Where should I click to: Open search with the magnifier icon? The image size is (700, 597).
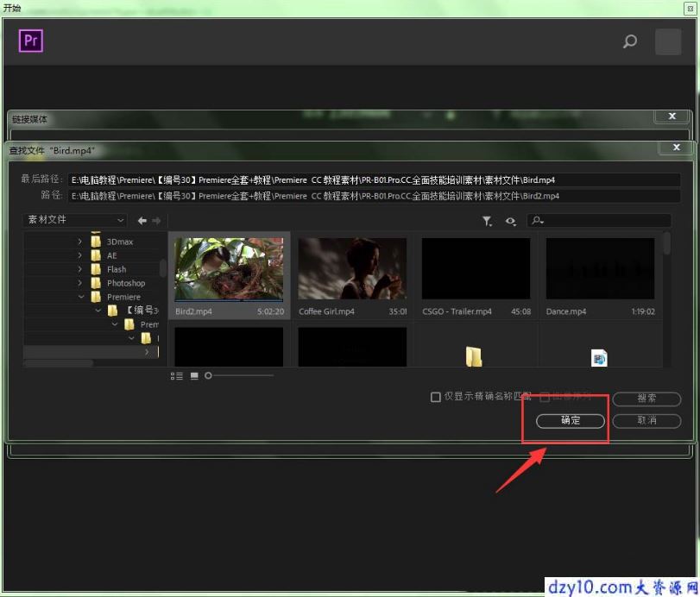tap(629, 41)
